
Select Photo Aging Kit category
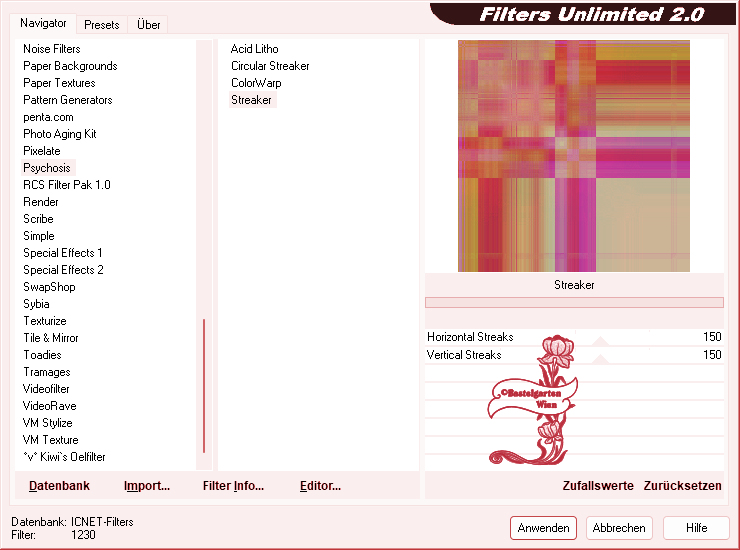[x=59, y=134]
